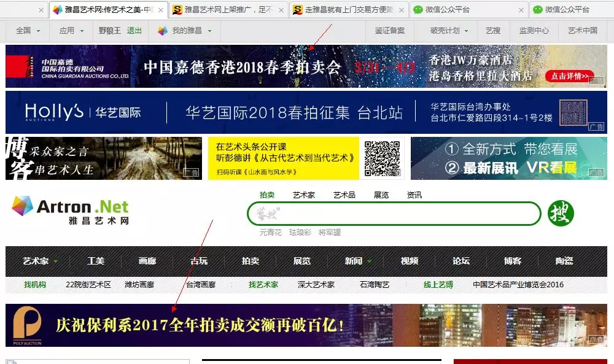Close the 雅昌艺术网:传艺术之美 tab
The width and height of the screenshot is (614, 364).
(160, 10)
